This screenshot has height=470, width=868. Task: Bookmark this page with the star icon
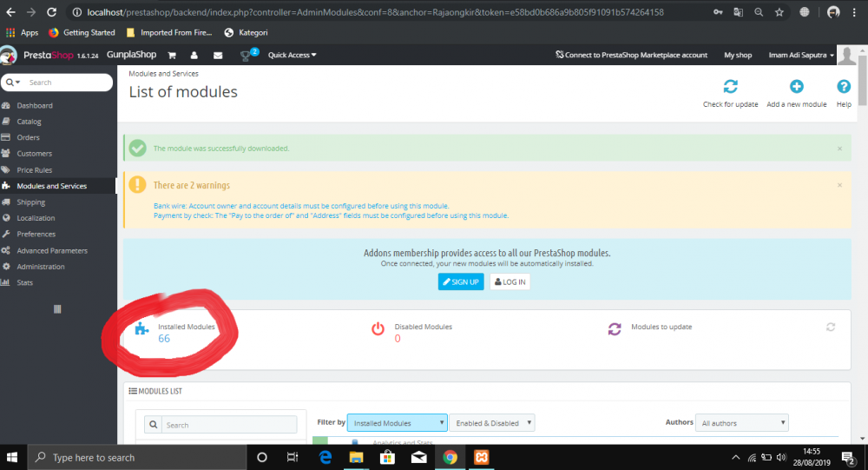tap(779, 12)
